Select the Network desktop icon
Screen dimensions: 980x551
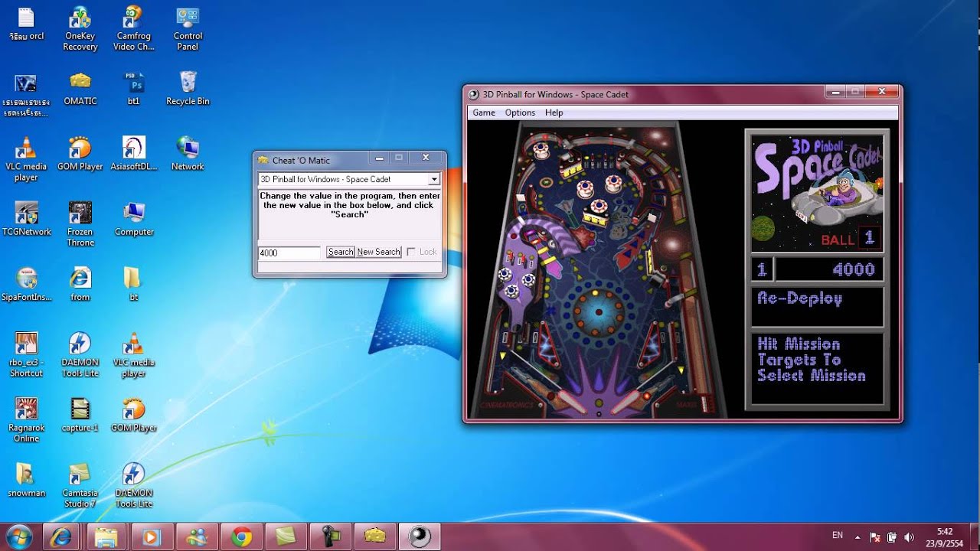tap(188, 153)
